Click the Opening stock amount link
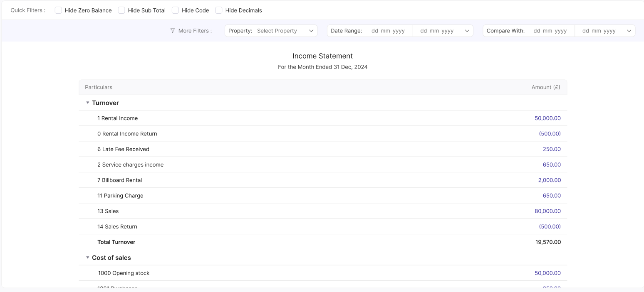 (547, 273)
